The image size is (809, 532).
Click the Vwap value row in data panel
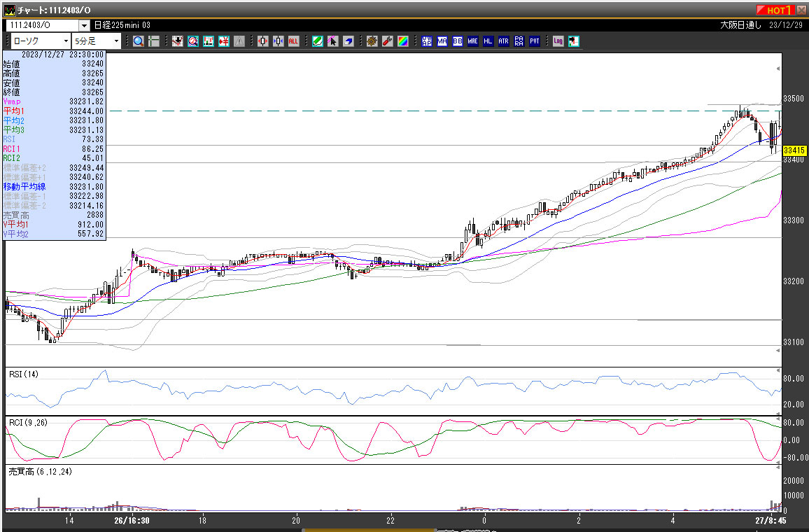point(53,101)
